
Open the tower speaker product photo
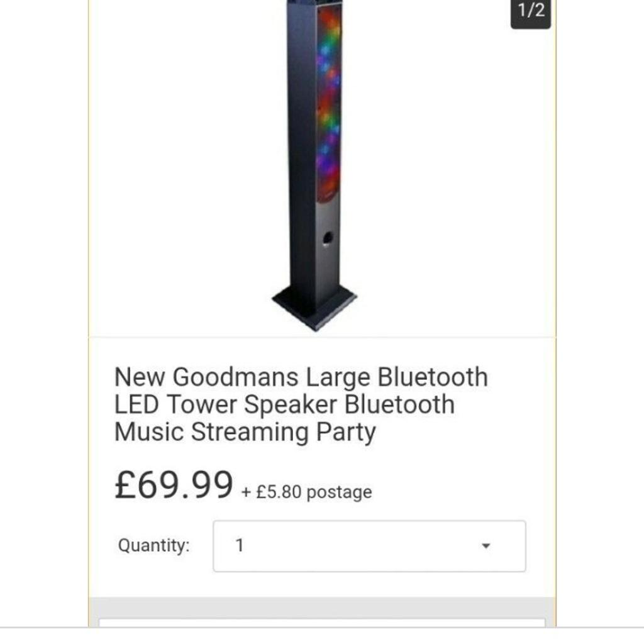tap(314, 164)
